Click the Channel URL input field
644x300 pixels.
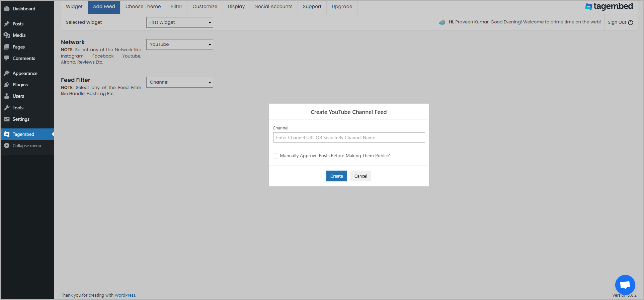click(x=349, y=137)
